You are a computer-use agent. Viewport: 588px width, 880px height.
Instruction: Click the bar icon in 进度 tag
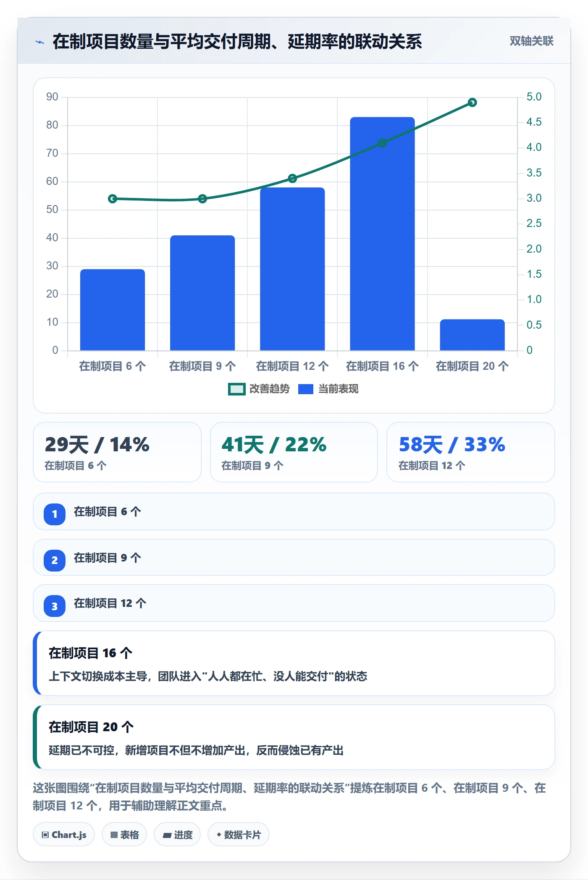[x=167, y=835]
